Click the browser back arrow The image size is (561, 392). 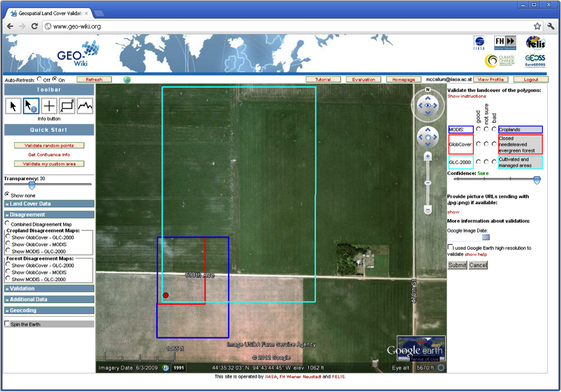(x=10, y=26)
